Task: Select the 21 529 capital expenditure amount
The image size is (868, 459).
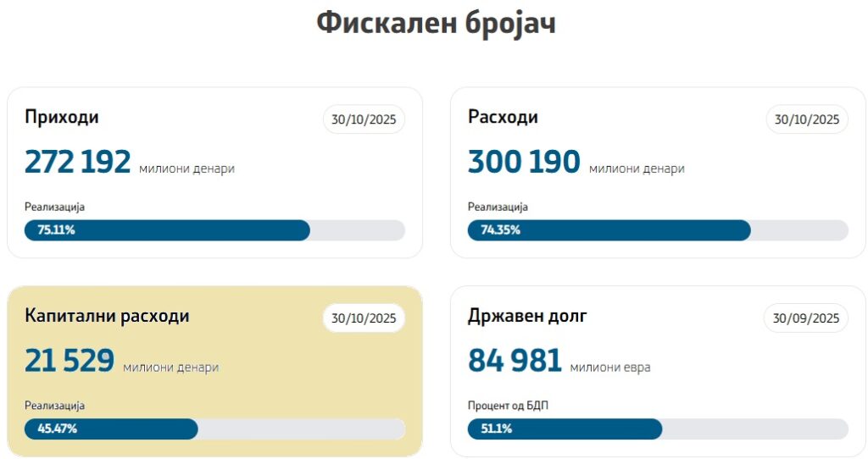Action: 70,361
